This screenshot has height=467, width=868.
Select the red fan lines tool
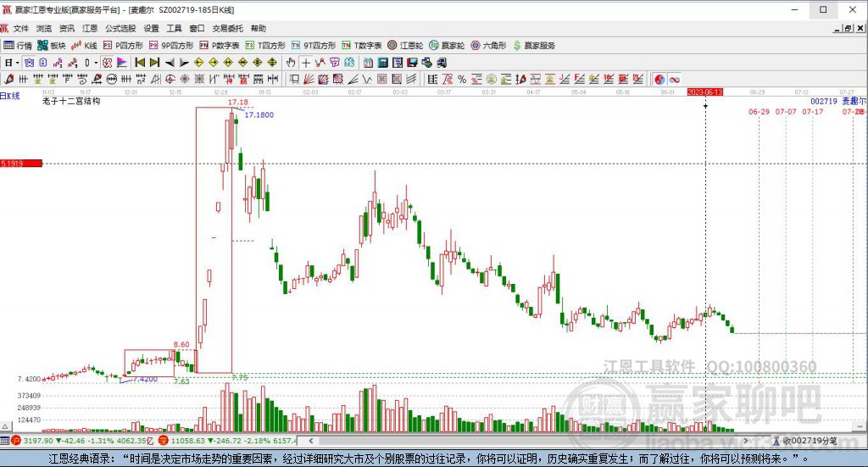(x=309, y=80)
